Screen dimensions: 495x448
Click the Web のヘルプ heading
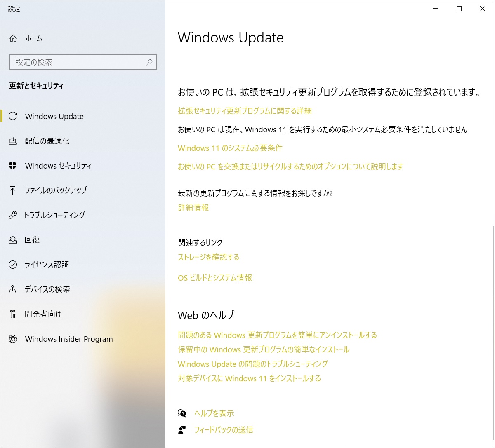[206, 315]
